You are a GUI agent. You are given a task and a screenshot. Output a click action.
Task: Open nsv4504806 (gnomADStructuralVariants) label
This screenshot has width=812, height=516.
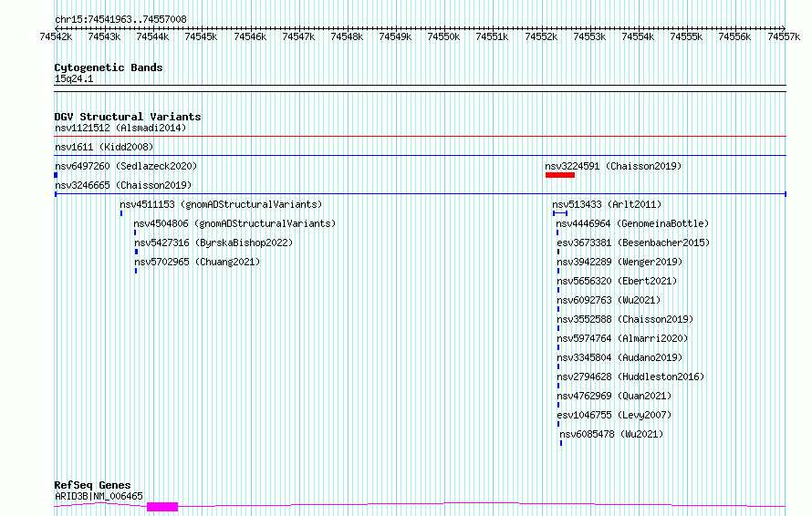click(234, 223)
